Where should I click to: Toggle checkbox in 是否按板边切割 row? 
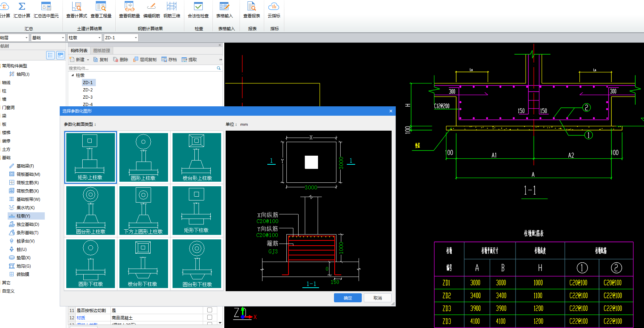(x=210, y=310)
